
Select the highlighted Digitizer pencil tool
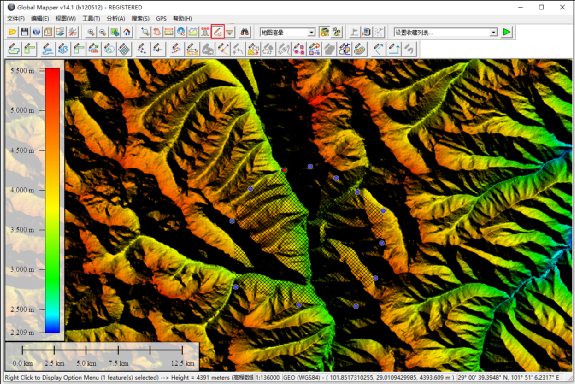point(217,32)
